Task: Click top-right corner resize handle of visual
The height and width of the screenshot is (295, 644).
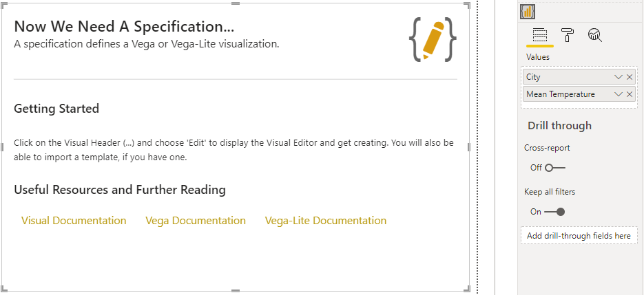Action: [x=468, y=5]
